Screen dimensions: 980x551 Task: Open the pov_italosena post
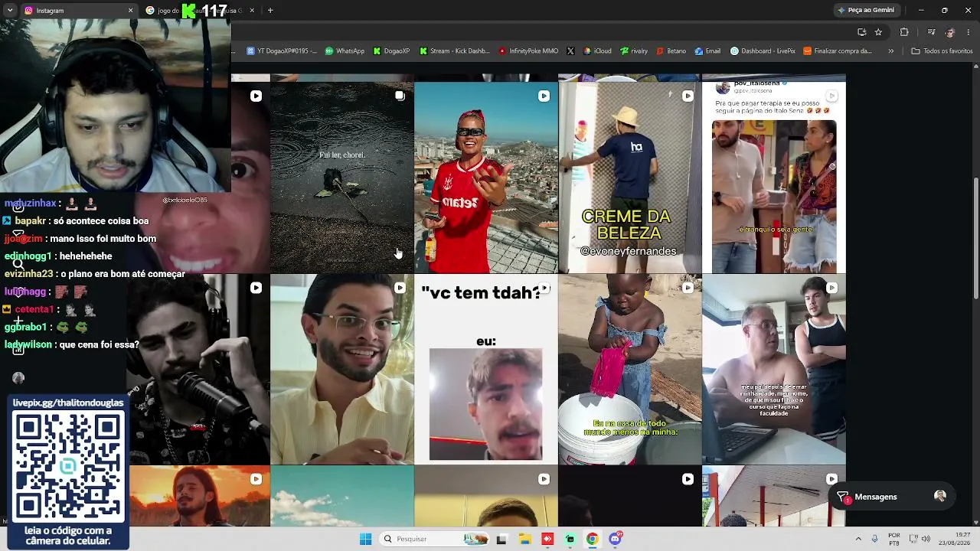click(x=773, y=178)
